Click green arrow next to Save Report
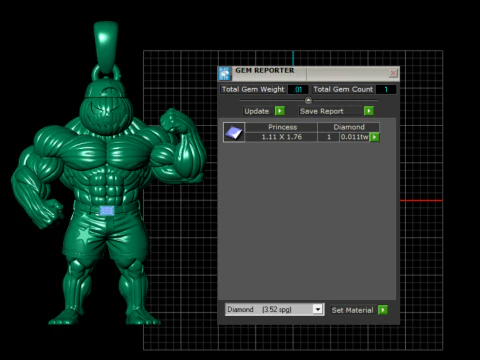 coord(369,111)
